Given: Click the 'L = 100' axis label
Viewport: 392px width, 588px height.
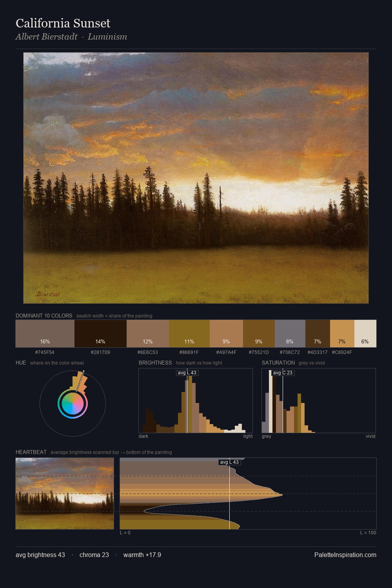Looking at the screenshot, I should [368, 533].
